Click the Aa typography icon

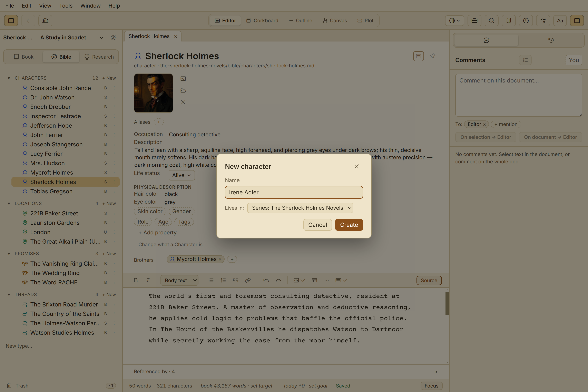(x=560, y=20)
